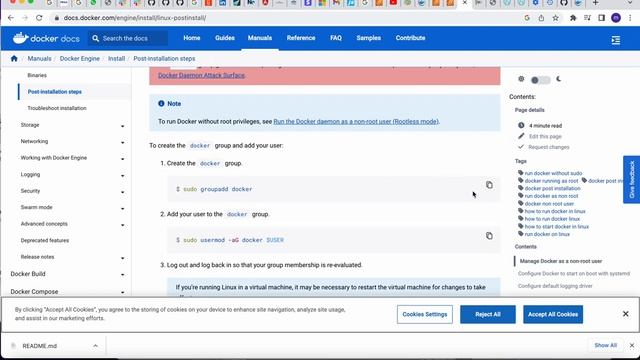Click the search magnifier icon in docs header

(x=96, y=38)
